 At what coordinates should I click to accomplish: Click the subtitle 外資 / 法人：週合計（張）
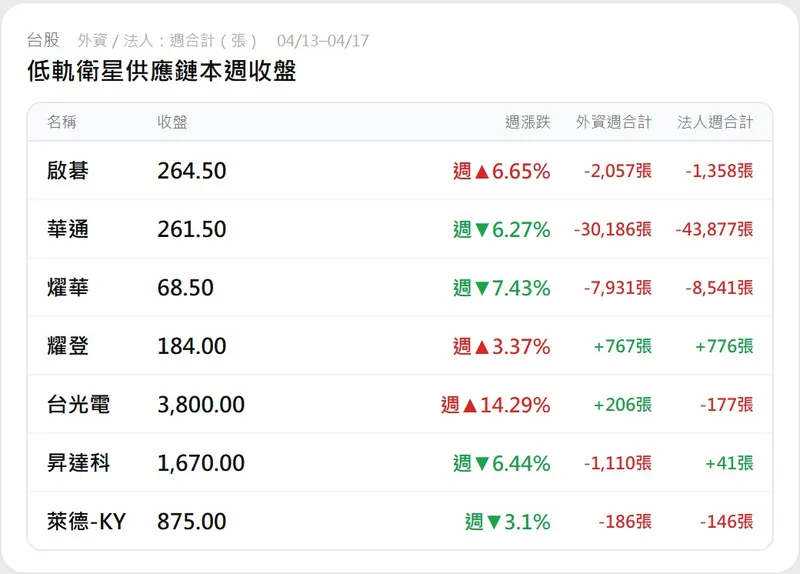tap(168, 41)
